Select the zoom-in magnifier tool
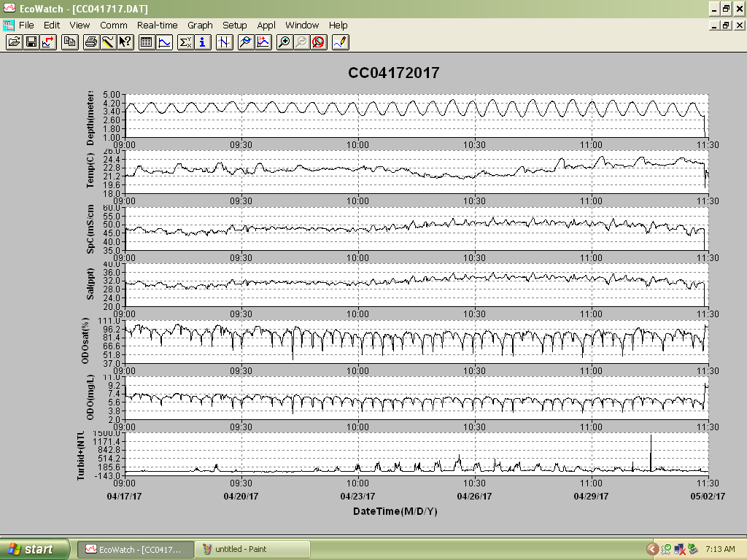The width and height of the screenshot is (747, 560). 284,42
